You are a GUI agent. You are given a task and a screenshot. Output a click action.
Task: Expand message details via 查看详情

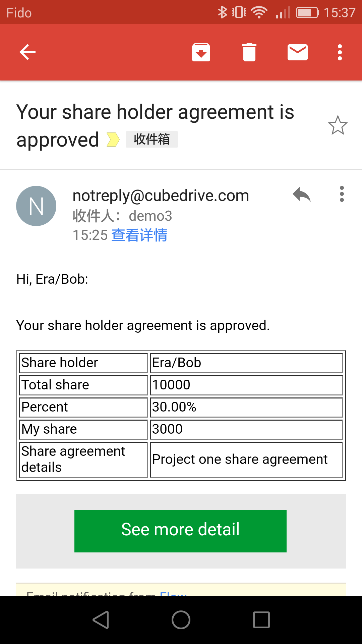point(139,235)
